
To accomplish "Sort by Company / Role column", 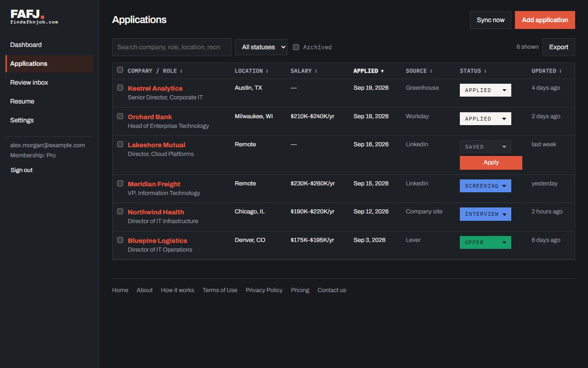I will click(x=155, y=71).
